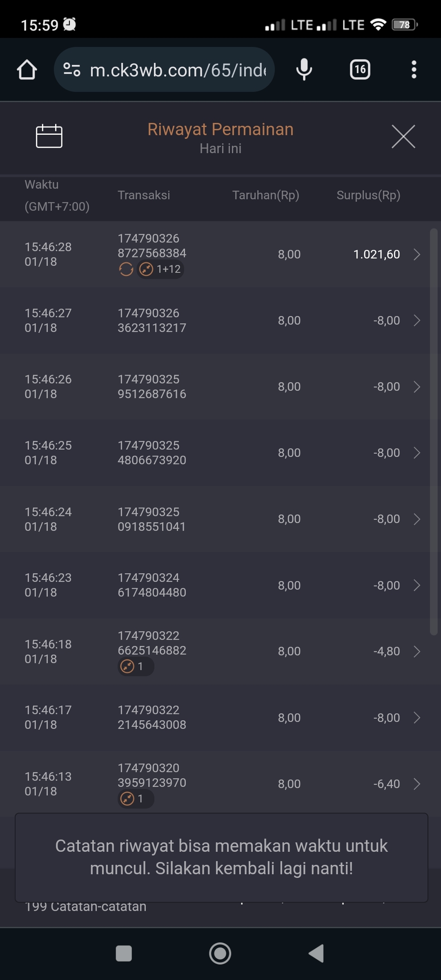Tap the microphone voice search icon

(304, 70)
